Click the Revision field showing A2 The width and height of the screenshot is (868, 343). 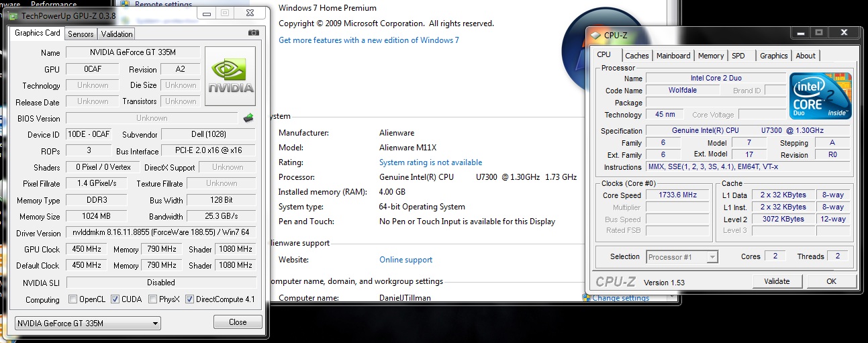coord(181,69)
